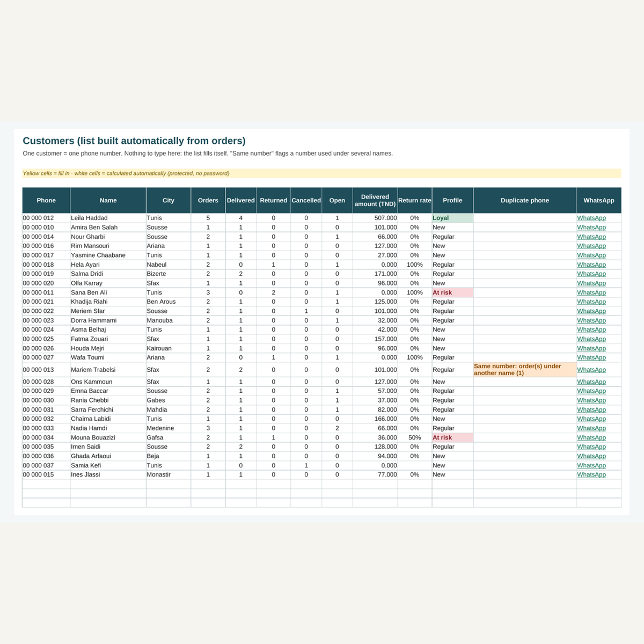
Task: Select delivered amount 166.000
Action: (375, 419)
